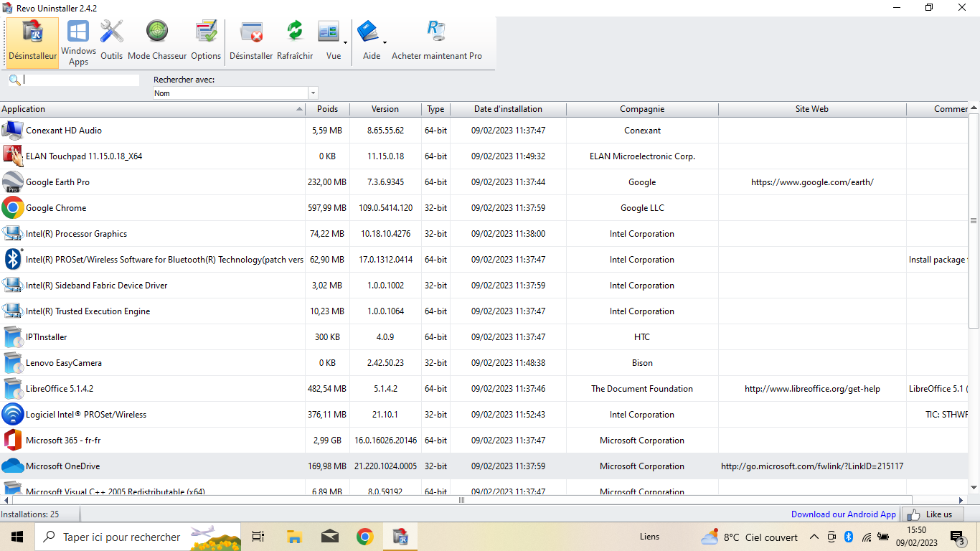Click the LibreOffice get-help URL

pos(812,389)
